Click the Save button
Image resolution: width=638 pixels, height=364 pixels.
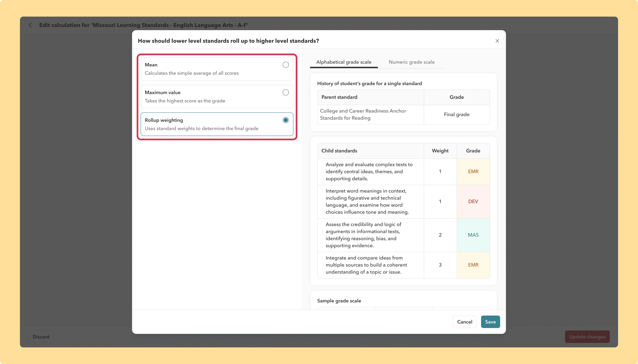490,322
